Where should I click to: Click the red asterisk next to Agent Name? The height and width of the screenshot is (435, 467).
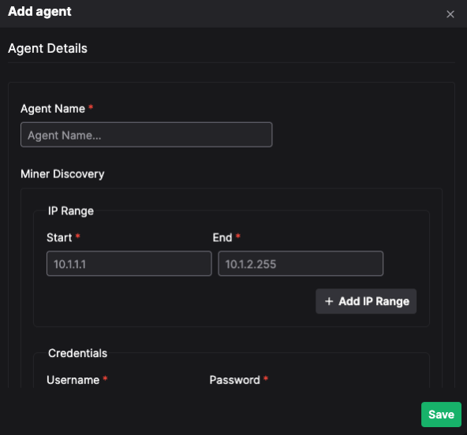click(91, 107)
